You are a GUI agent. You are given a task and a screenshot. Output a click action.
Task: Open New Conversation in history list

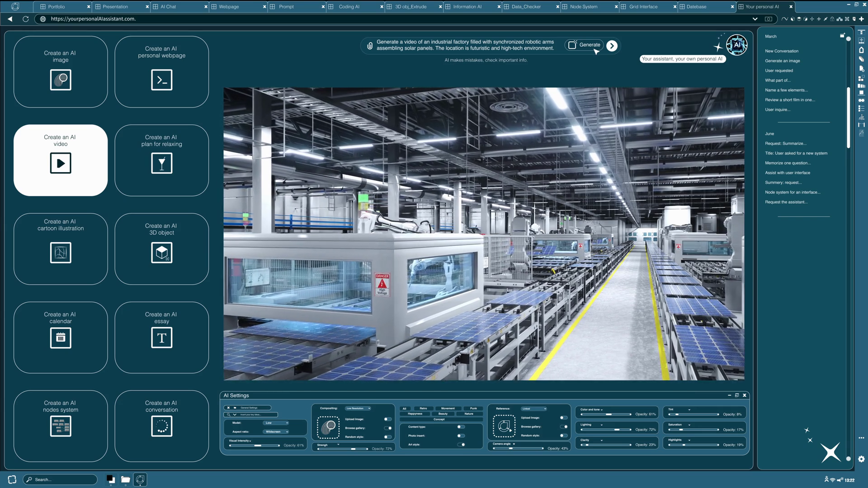(x=781, y=51)
